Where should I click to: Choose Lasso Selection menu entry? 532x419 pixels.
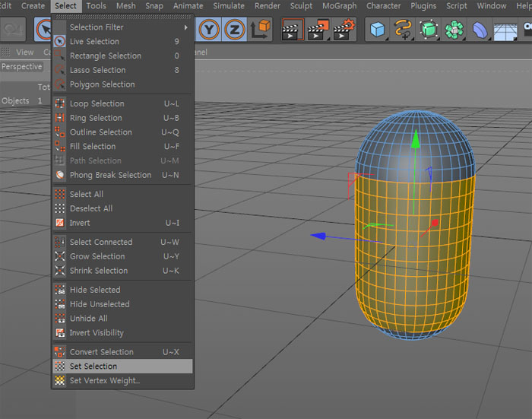(x=123, y=70)
